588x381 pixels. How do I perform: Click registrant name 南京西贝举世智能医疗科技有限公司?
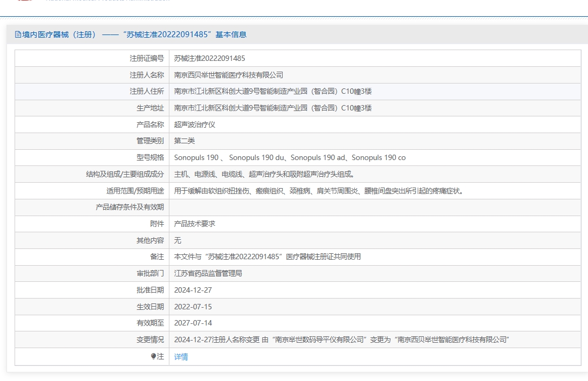tap(228, 75)
